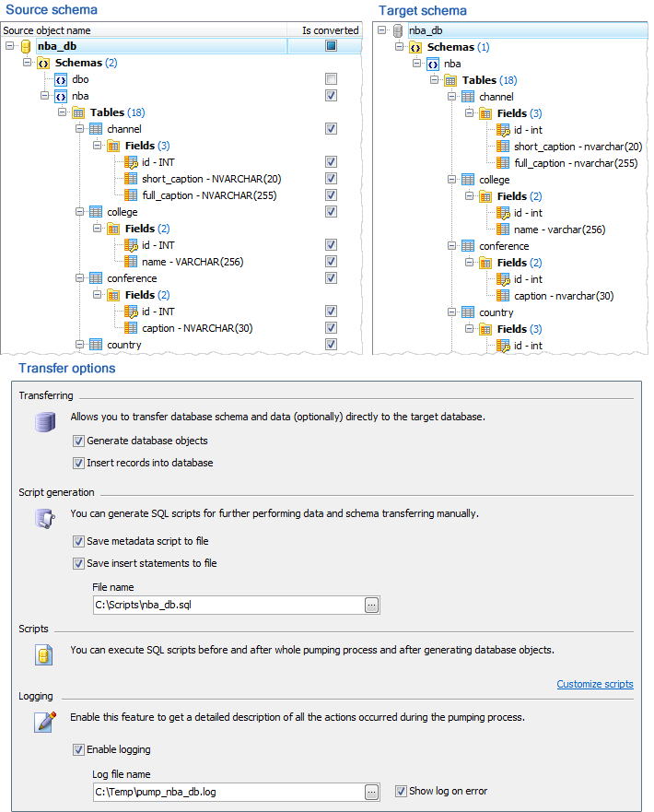Click the dbo schema icon
This screenshot has width=654, height=812.
[61, 80]
